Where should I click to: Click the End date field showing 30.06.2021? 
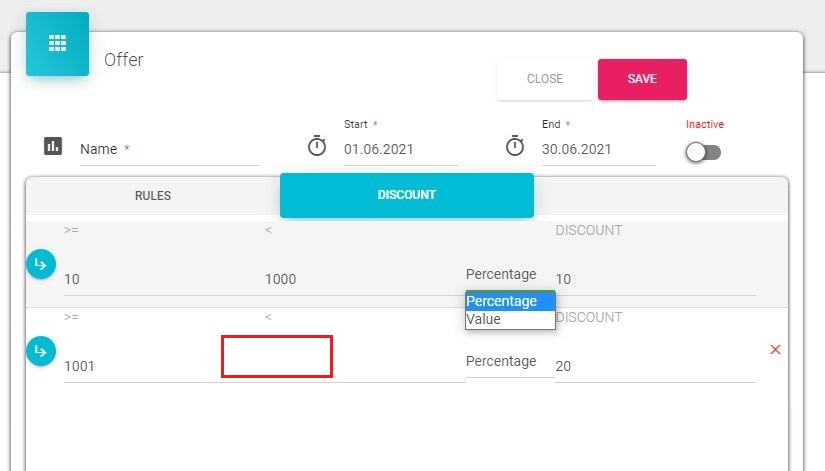[598, 150]
